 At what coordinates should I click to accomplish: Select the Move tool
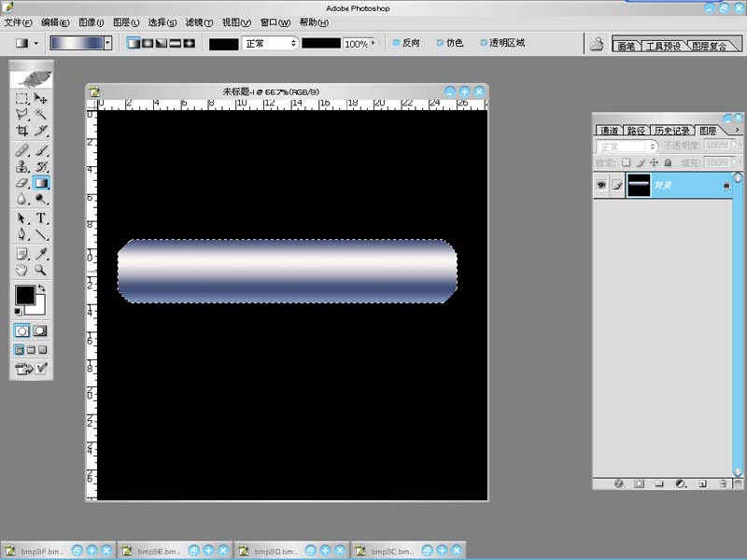pos(41,98)
